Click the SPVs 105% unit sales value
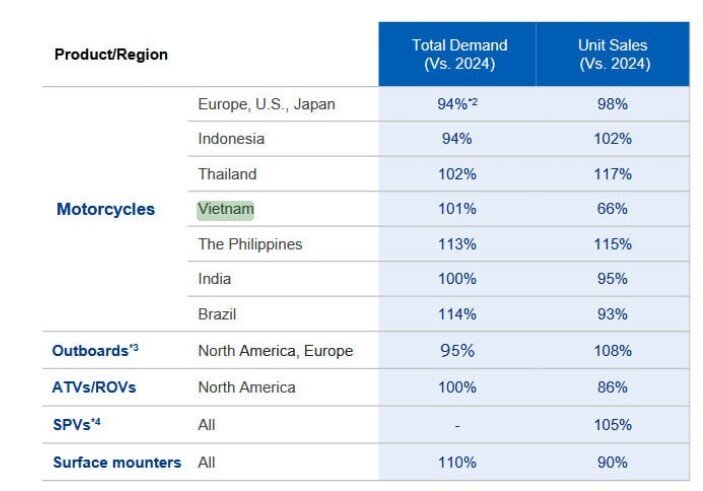703x491 pixels. pos(612,425)
